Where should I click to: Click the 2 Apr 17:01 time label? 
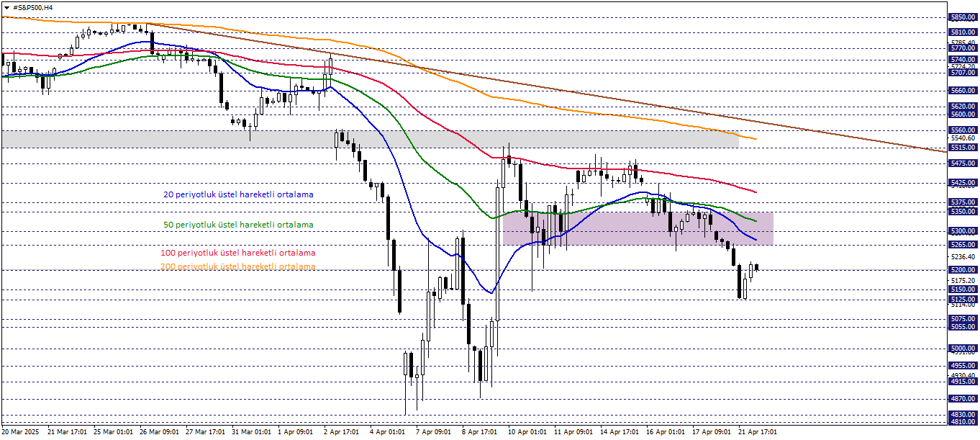(342, 433)
